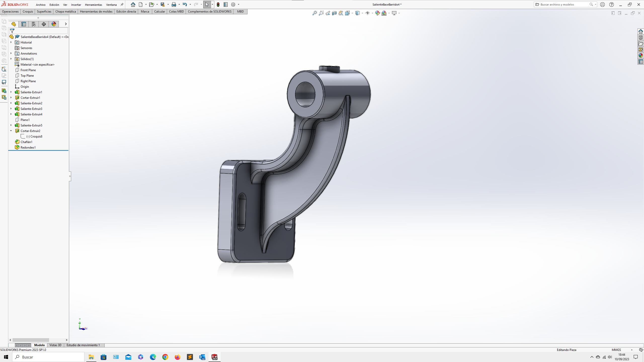Open the Insertar menu
This screenshot has height=362, width=644.
click(x=76, y=5)
